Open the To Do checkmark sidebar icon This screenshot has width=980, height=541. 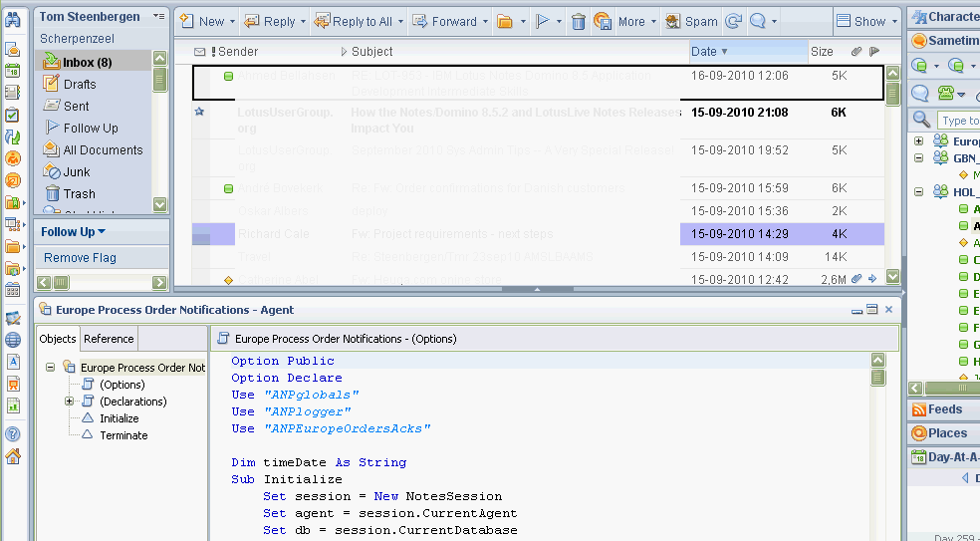pos(13,116)
